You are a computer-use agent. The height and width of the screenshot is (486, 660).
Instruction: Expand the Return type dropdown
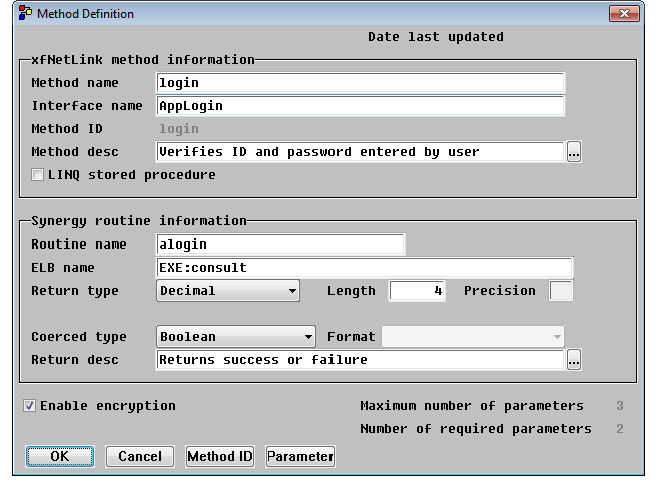228,291
